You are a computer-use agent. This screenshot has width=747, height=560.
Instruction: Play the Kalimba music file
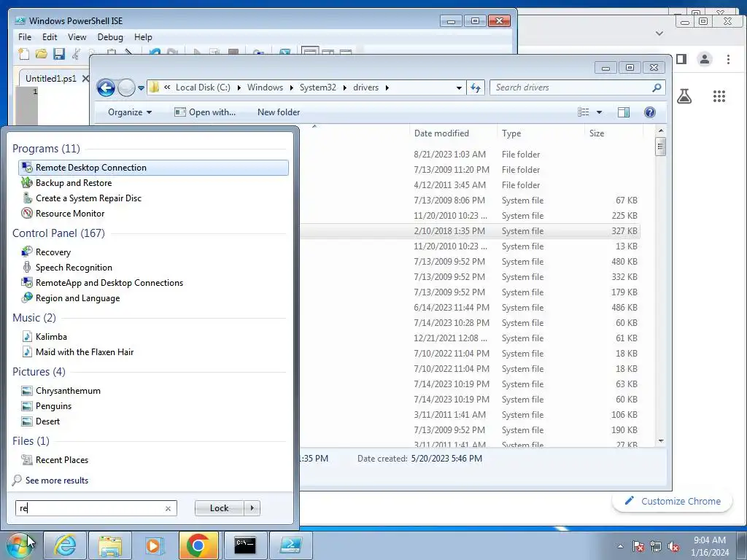click(x=51, y=337)
